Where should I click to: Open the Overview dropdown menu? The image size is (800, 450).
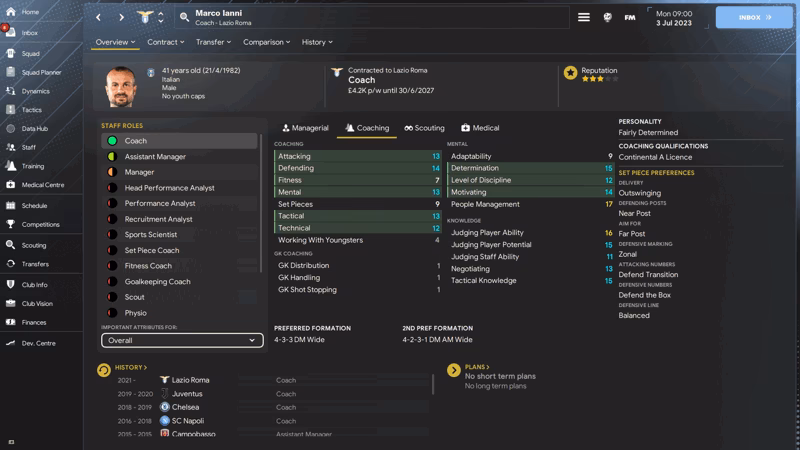115,42
